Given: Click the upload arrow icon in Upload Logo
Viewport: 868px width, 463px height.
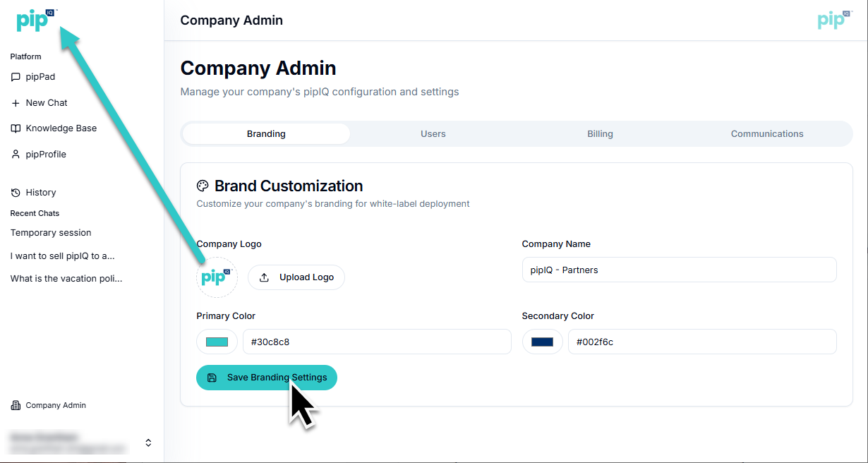Looking at the screenshot, I should coord(265,277).
